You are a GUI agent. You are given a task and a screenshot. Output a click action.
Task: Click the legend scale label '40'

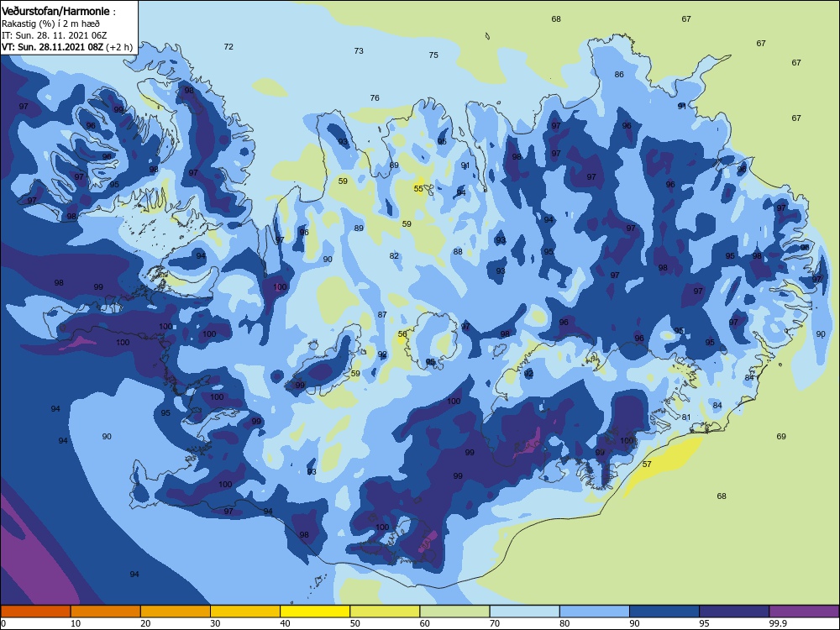(285, 623)
